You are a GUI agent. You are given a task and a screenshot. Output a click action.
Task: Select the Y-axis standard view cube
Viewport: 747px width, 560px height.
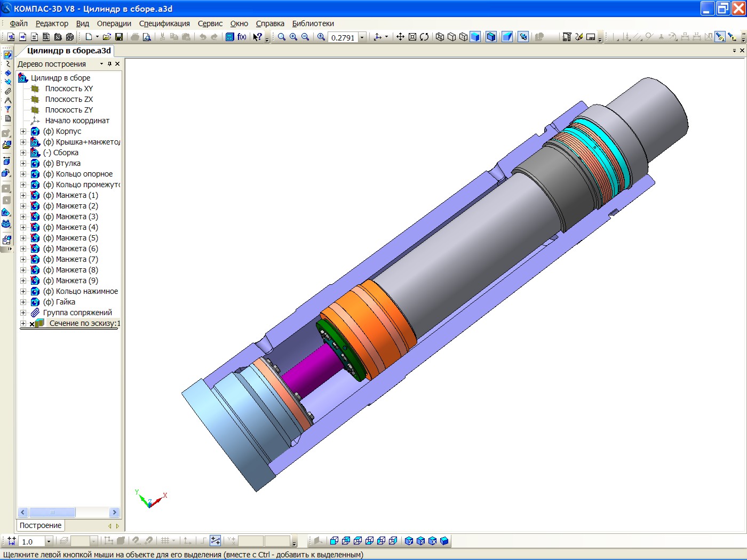click(x=409, y=541)
